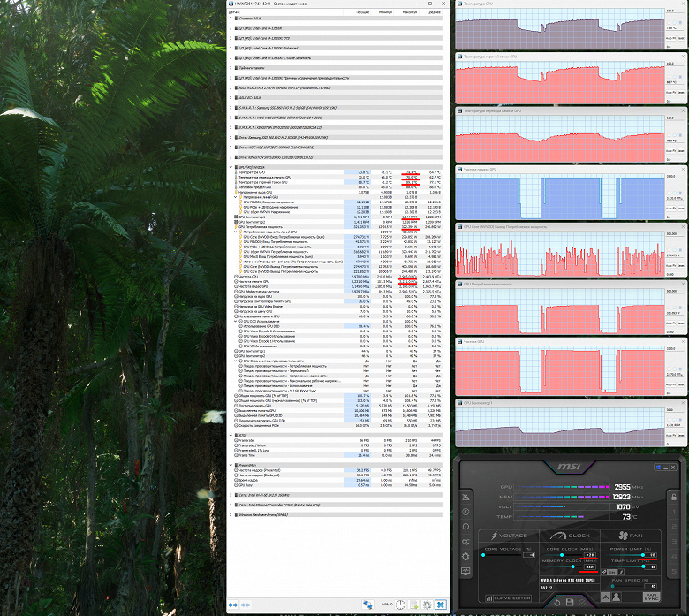
Task: Toggle automatic fan speed A button
Action: (x=605, y=597)
